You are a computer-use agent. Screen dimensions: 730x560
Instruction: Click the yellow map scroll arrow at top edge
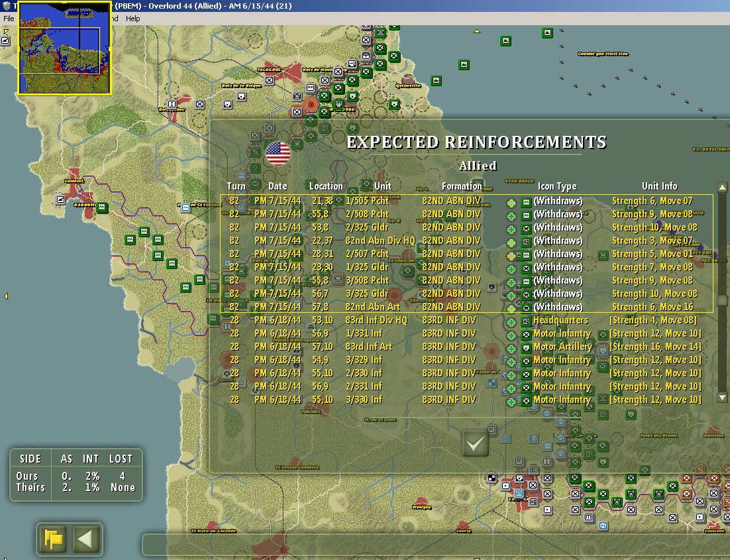477,31
